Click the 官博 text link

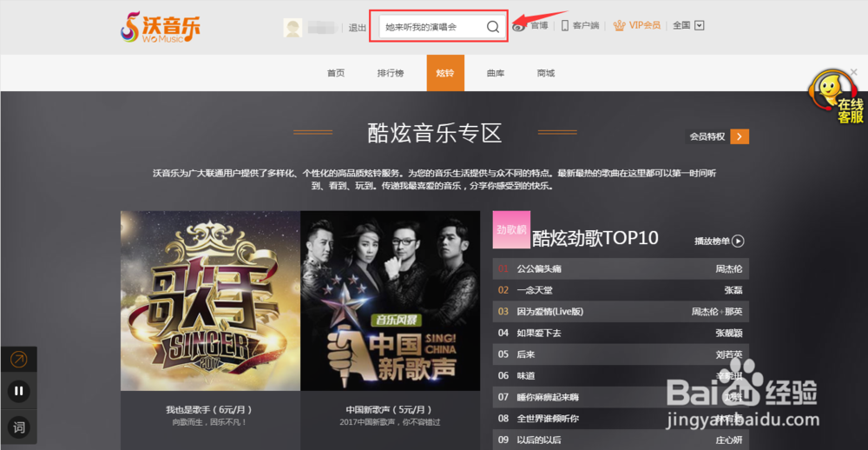point(539,25)
